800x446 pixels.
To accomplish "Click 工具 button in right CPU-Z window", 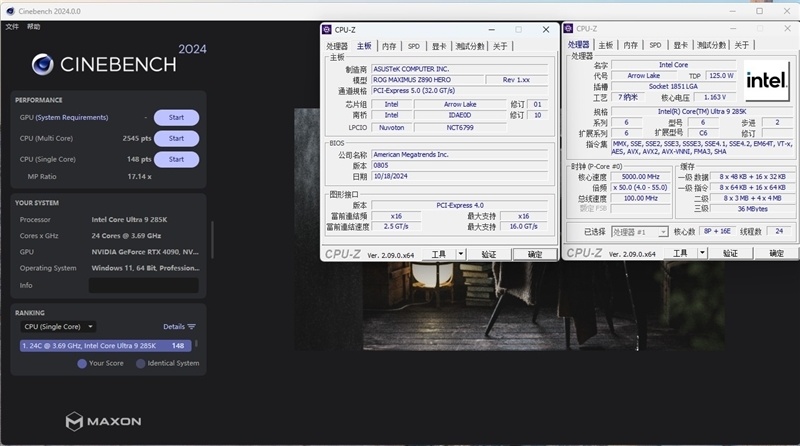I will [x=680, y=253].
